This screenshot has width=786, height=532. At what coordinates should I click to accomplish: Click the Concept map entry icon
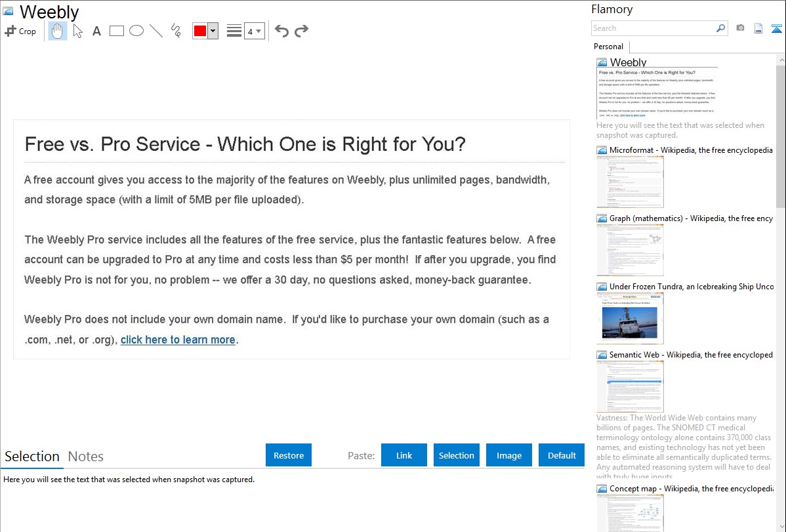pyautogui.click(x=602, y=489)
